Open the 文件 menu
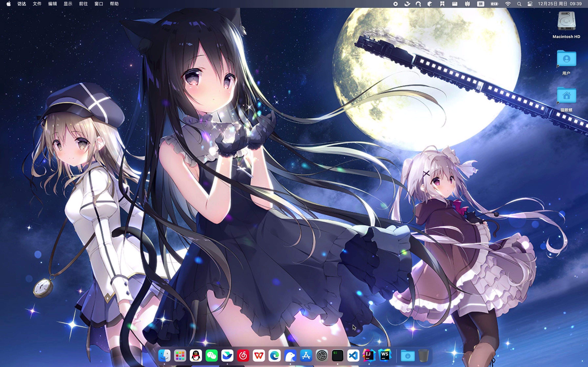This screenshot has width=588, height=367. 37,4
